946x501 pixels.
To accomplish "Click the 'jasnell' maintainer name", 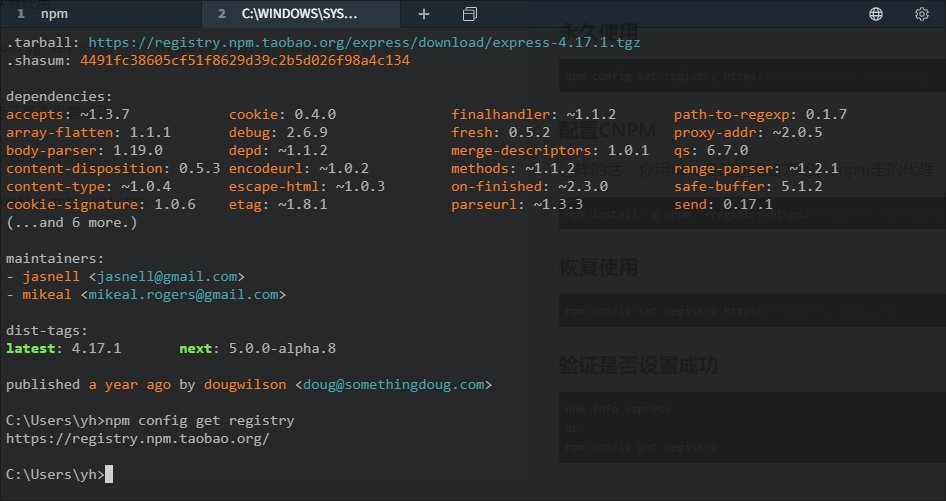I will coord(51,276).
